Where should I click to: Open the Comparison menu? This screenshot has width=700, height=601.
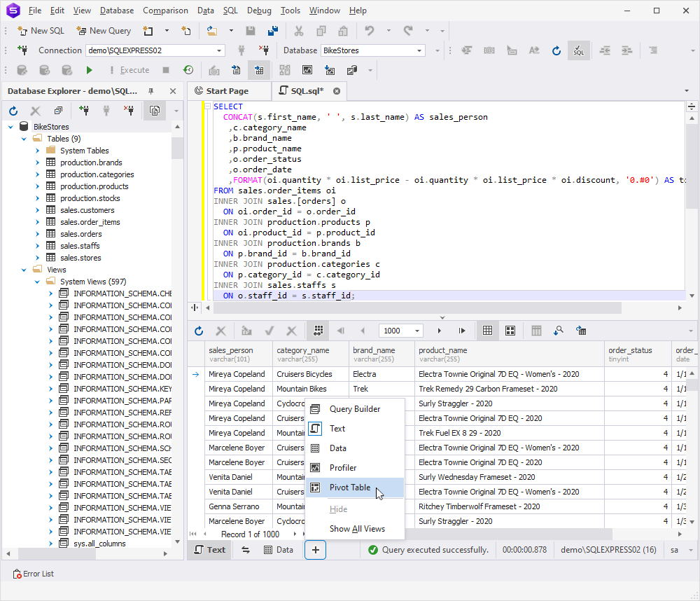(x=165, y=11)
